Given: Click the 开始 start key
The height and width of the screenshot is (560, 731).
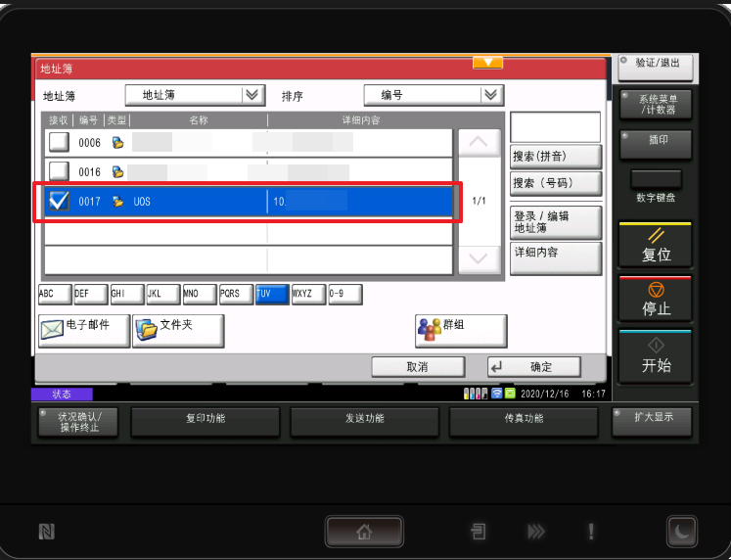Looking at the screenshot, I should [655, 356].
